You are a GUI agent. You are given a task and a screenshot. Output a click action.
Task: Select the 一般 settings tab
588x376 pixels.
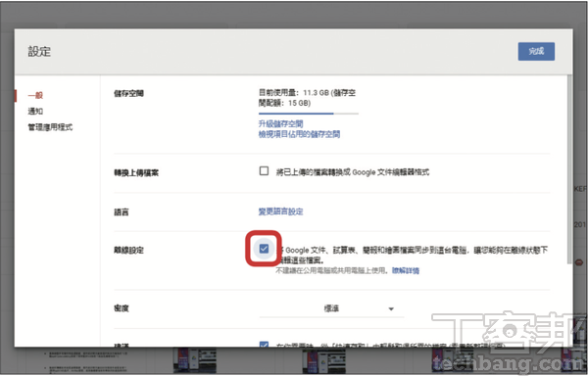[x=35, y=96]
